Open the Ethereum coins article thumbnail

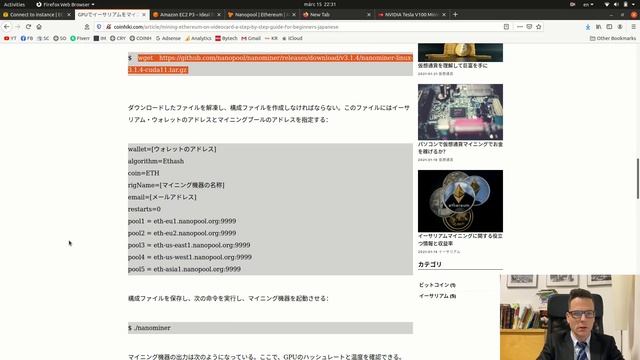click(460, 201)
